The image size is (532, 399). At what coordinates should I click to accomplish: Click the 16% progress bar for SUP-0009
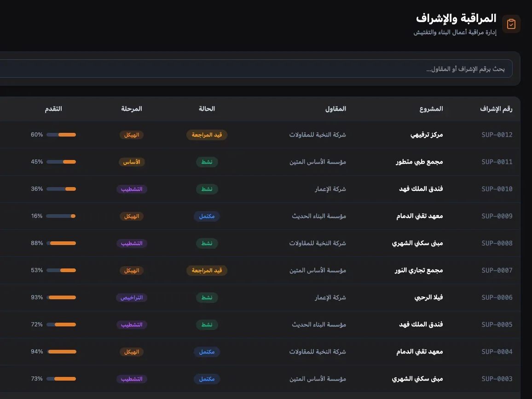pyautogui.click(x=61, y=217)
